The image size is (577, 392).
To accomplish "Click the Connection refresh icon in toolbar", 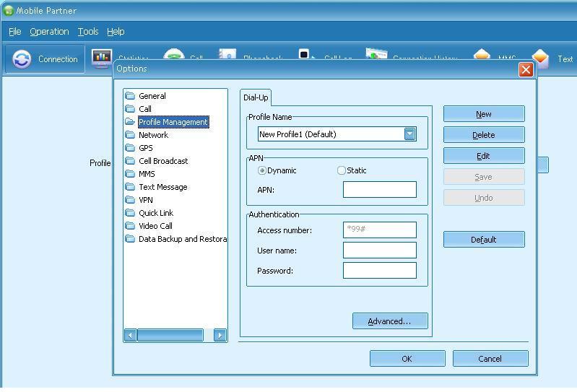I will pyautogui.click(x=22, y=59).
